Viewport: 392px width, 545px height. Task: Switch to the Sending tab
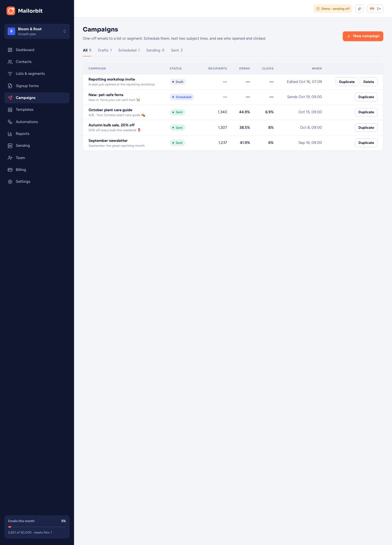click(x=155, y=50)
